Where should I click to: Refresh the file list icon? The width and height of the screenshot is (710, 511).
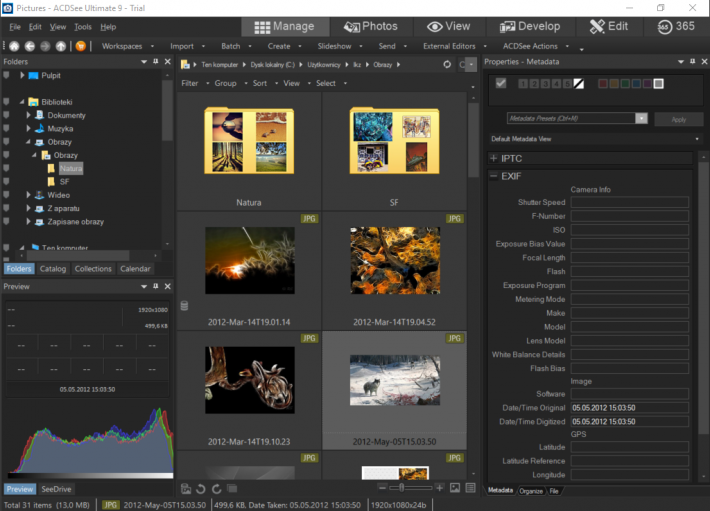(447, 65)
